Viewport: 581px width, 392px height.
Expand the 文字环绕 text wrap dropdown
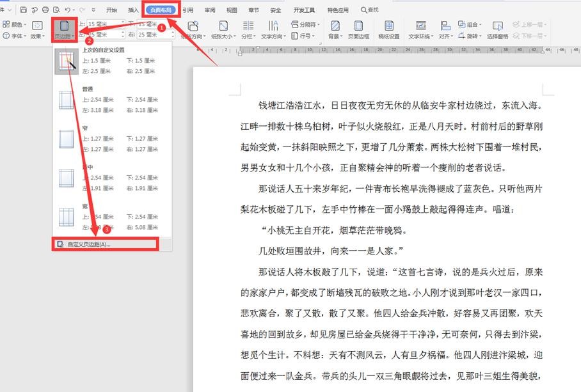click(x=420, y=29)
